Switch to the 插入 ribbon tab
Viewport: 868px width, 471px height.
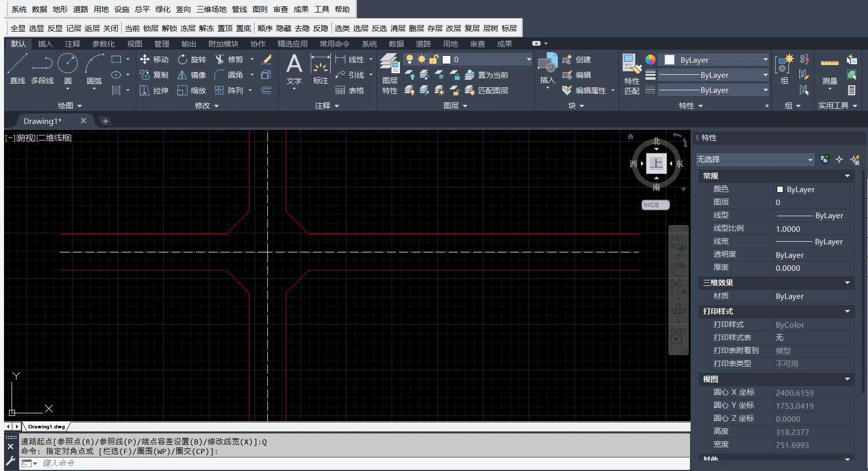click(x=45, y=44)
